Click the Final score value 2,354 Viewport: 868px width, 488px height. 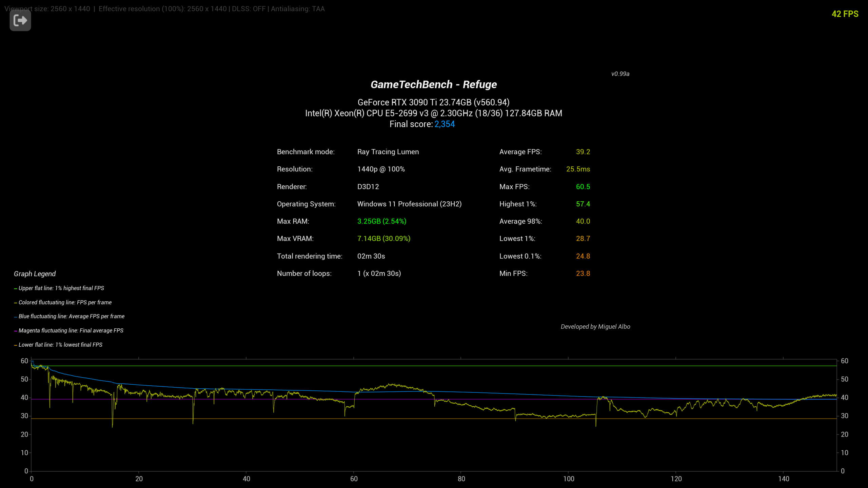[445, 124]
